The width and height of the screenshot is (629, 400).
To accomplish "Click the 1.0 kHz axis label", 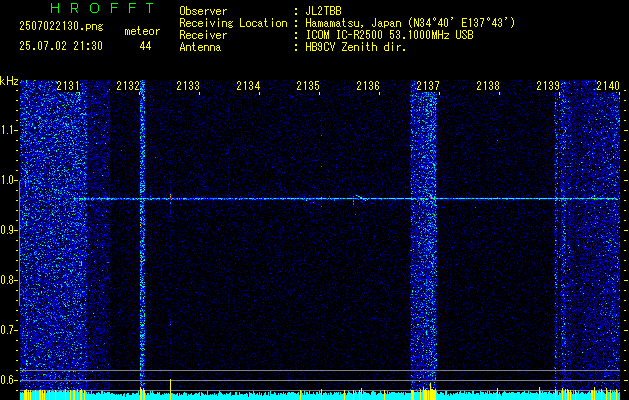I will point(8,180).
